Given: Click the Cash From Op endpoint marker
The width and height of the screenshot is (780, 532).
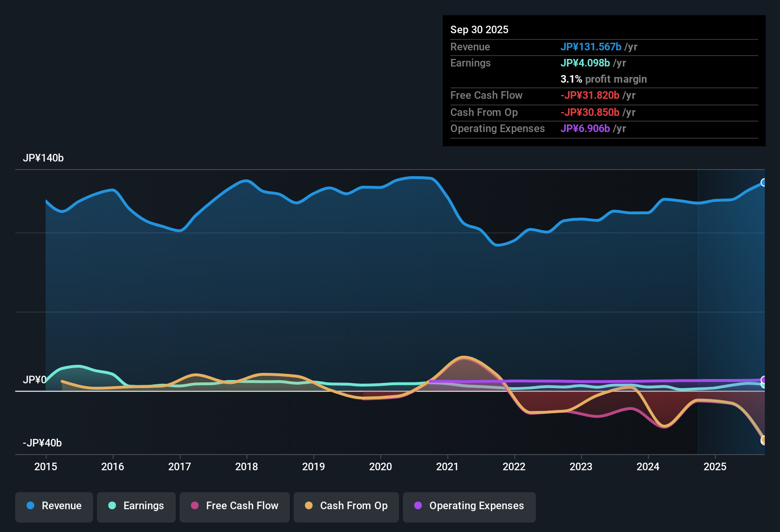Looking at the screenshot, I should [x=764, y=439].
